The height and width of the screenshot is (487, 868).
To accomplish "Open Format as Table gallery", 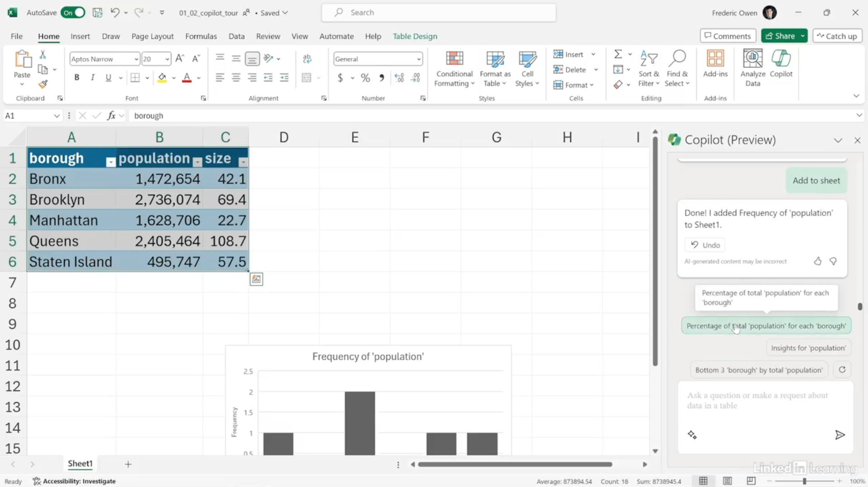I will tap(495, 69).
